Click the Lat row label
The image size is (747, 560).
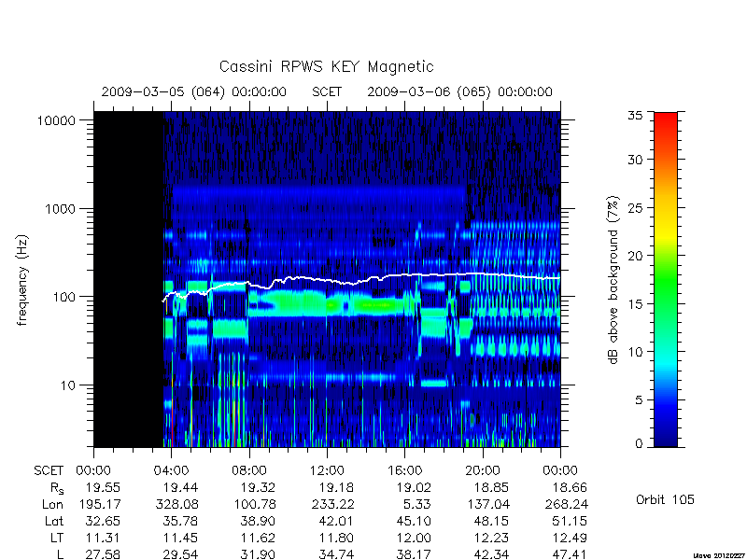(54, 522)
